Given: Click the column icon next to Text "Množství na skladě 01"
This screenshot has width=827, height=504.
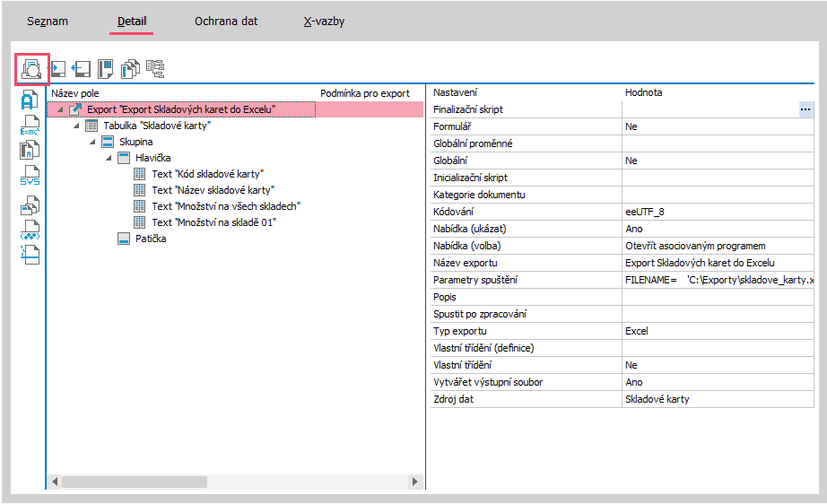Looking at the screenshot, I should 140,222.
